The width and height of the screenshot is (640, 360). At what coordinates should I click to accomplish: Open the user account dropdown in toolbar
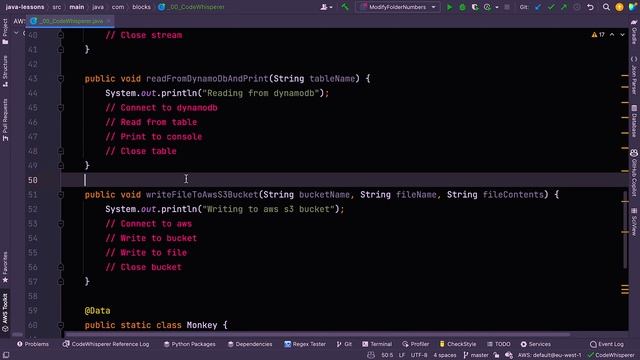tap(326, 7)
